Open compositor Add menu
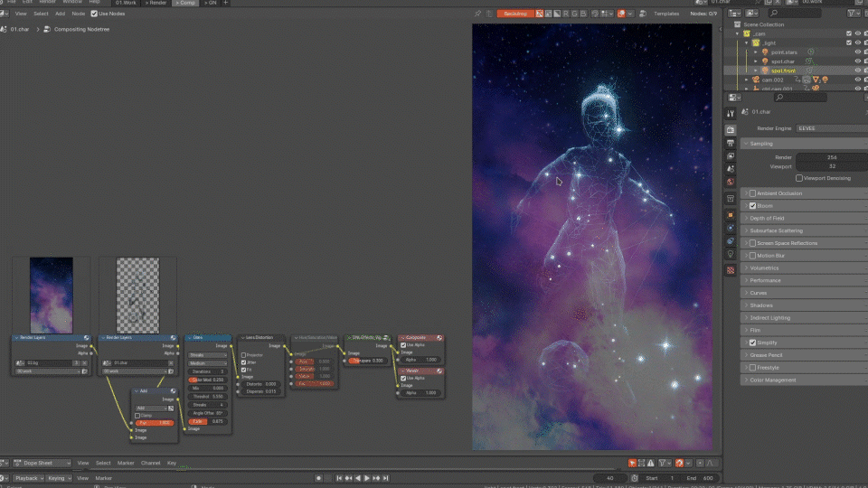Image resolution: width=868 pixels, height=488 pixels. pyautogui.click(x=60, y=14)
